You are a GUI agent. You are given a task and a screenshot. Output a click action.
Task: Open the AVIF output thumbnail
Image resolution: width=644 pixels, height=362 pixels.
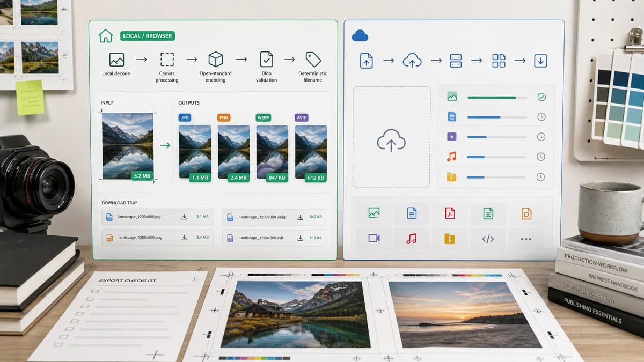click(311, 152)
